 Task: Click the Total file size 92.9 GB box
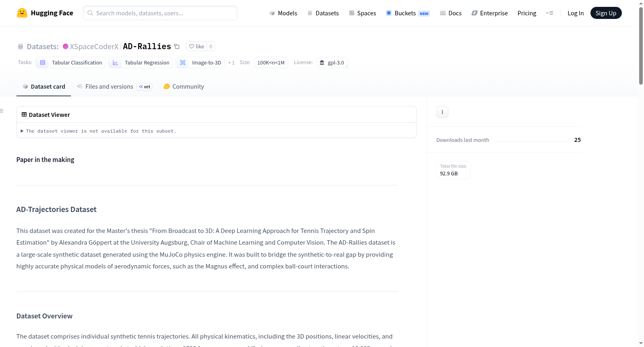(x=453, y=170)
